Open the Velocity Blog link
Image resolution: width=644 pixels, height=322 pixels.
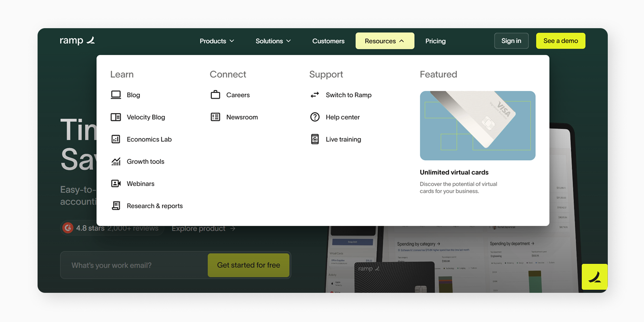click(x=146, y=117)
